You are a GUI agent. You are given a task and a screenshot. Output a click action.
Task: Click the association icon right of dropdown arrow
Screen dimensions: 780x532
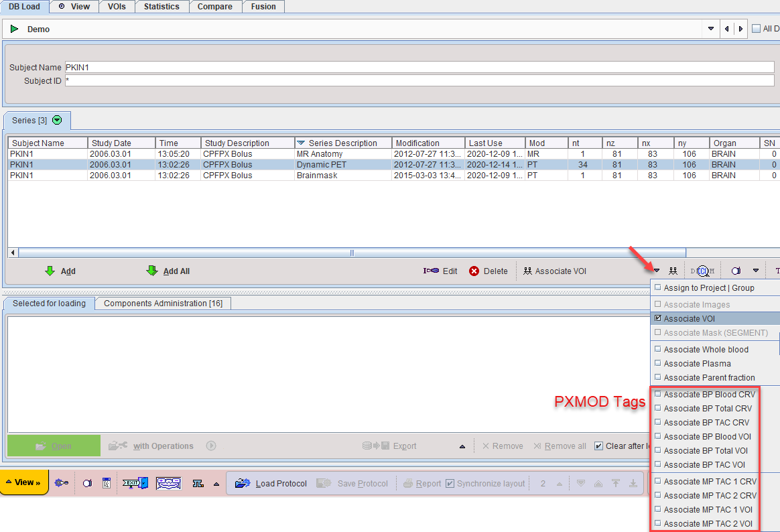pyautogui.click(x=673, y=271)
